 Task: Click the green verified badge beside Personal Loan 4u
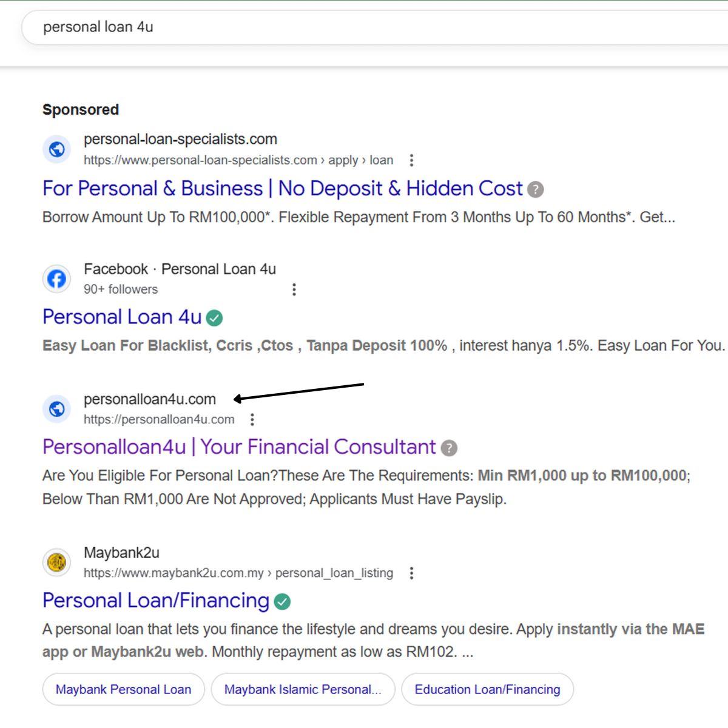click(214, 318)
